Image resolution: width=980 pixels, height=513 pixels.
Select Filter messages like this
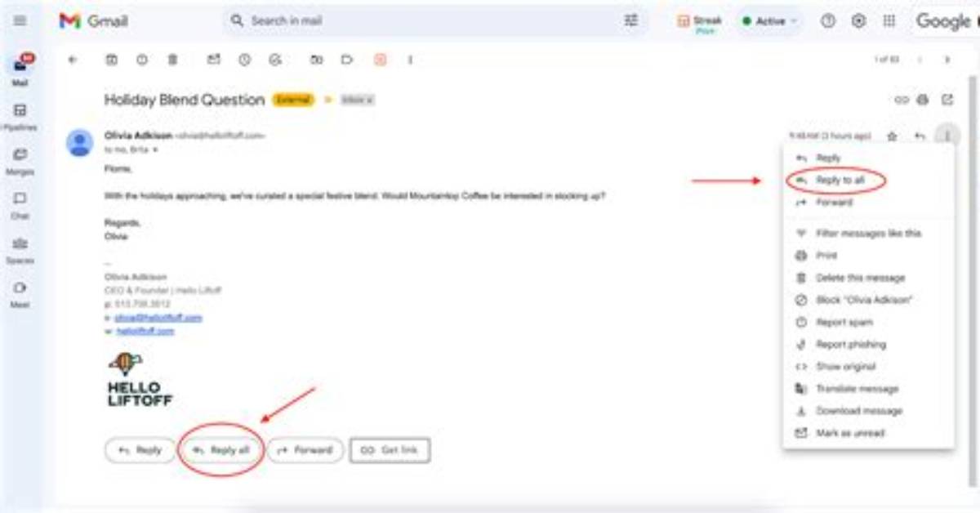[x=867, y=234]
